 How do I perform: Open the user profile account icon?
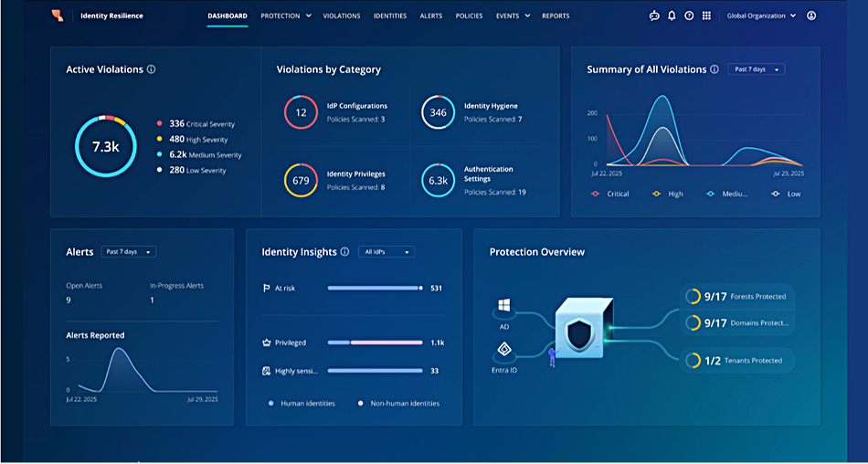(811, 16)
